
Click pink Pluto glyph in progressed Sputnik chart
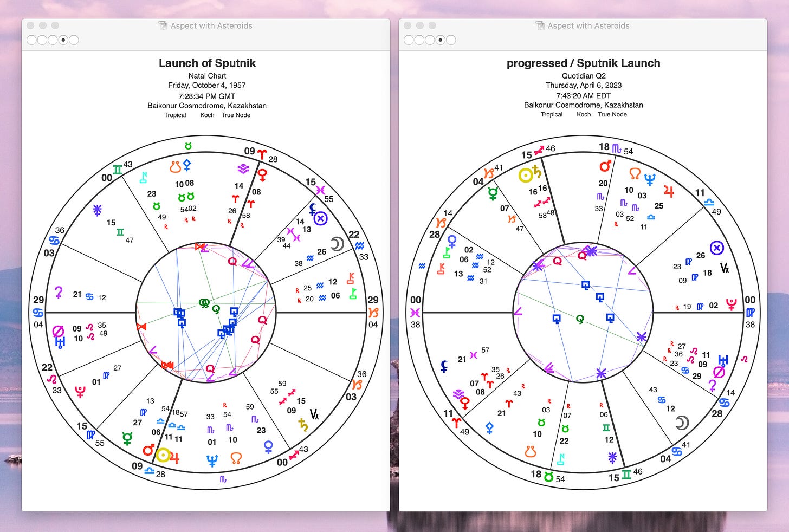pyautogui.click(x=732, y=304)
